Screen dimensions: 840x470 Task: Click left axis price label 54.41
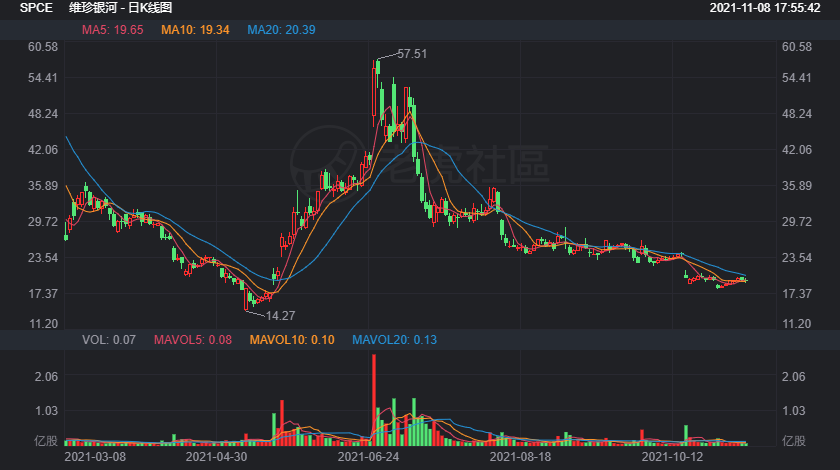tap(43, 78)
